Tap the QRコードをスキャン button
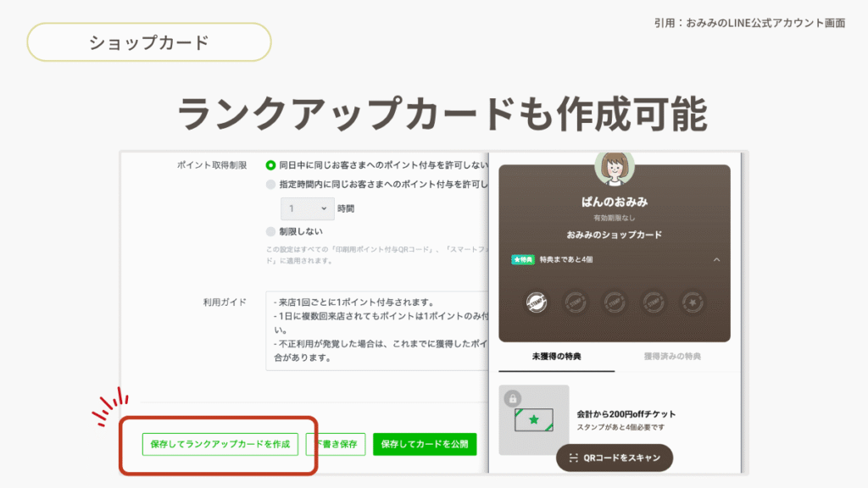Viewport: 868px width, 488px height. click(615, 457)
